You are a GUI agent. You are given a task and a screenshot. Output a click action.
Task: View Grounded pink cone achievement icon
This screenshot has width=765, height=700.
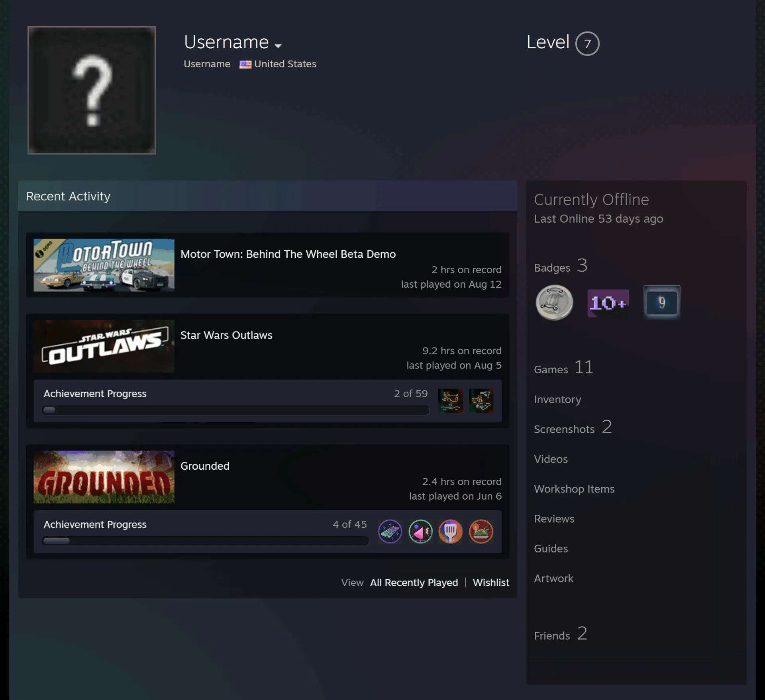point(420,531)
